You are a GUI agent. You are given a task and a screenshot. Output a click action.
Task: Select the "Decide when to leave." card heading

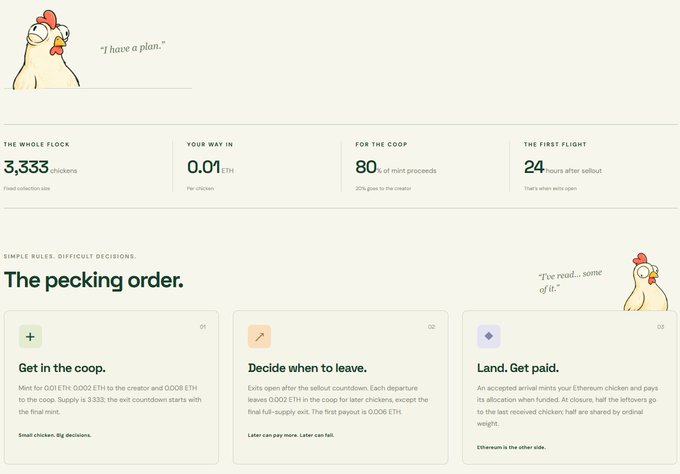coord(307,368)
